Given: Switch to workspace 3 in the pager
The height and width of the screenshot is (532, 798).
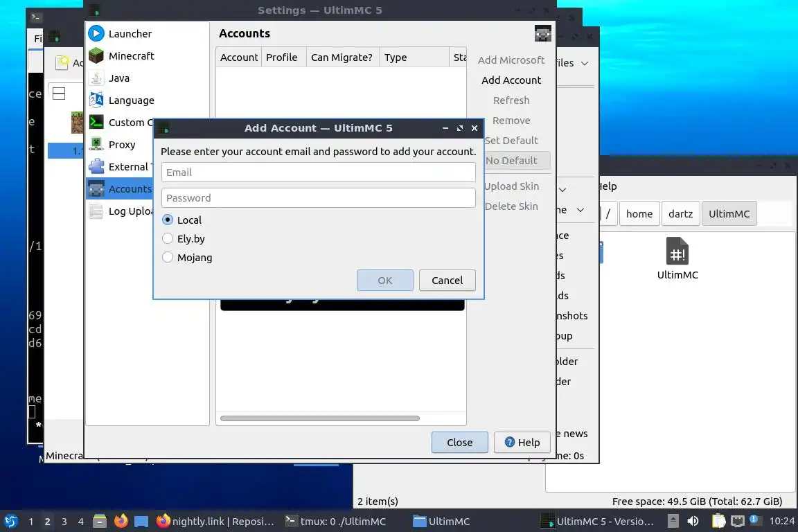Looking at the screenshot, I should (x=64, y=522).
